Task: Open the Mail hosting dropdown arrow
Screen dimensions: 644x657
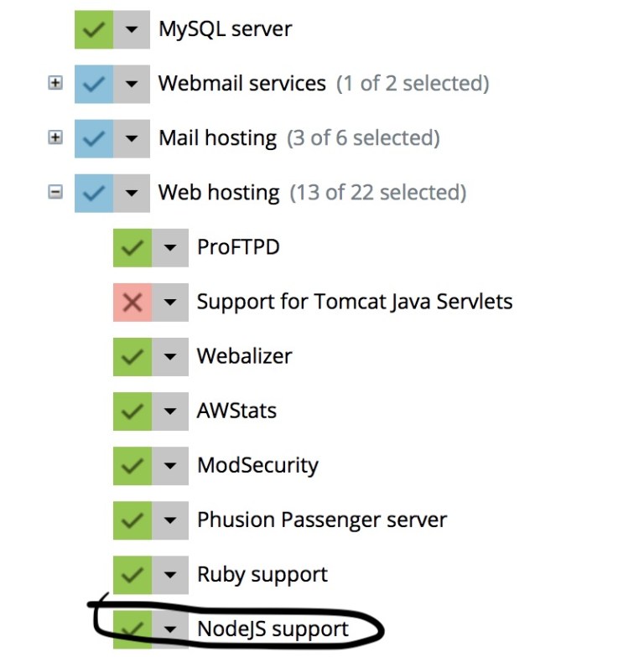Action: tap(132, 139)
